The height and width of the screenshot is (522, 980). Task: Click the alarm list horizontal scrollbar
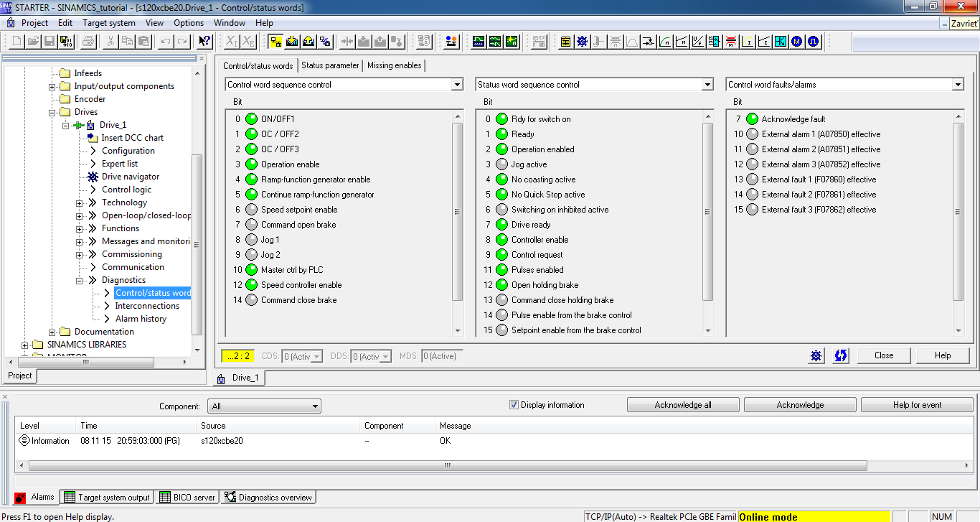coord(447,466)
